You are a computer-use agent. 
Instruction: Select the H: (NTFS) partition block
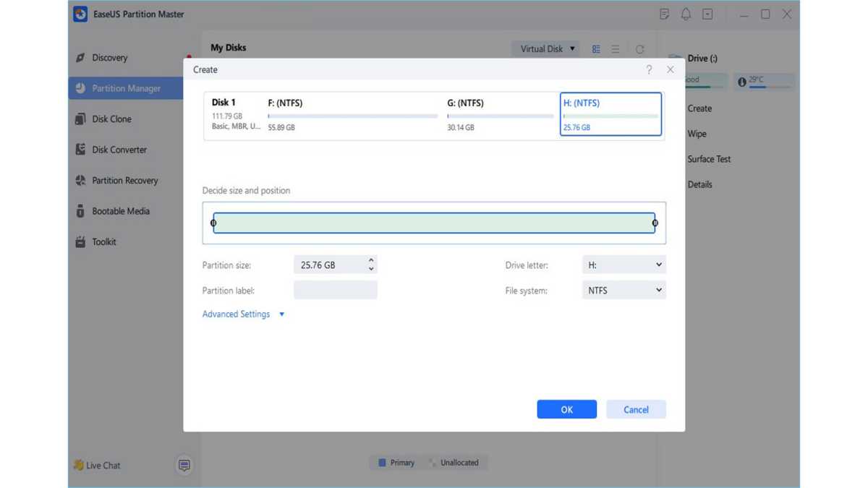pyautogui.click(x=610, y=114)
